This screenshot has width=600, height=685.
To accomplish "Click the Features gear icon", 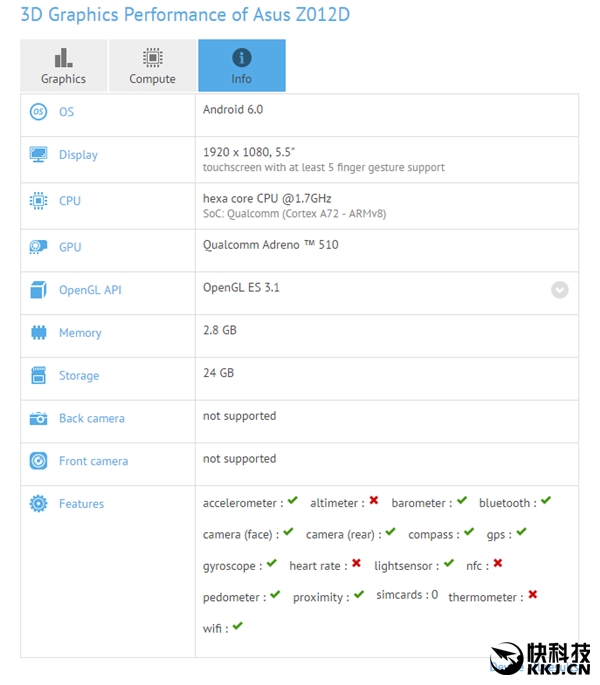I will (x=38, y=504).
